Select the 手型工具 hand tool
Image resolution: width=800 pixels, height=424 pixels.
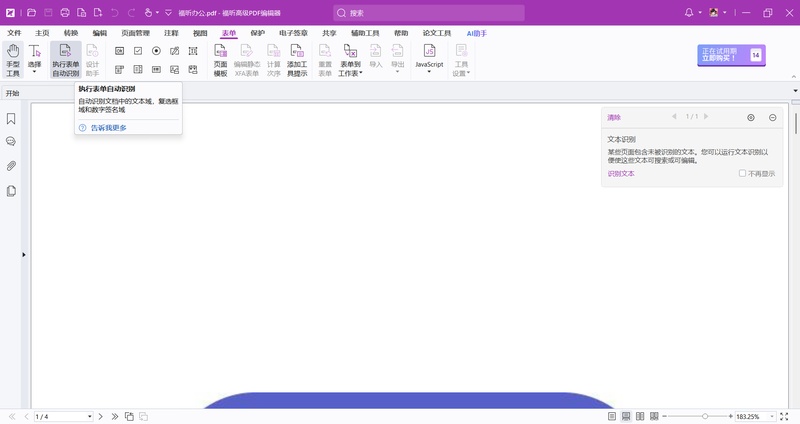(x=13, y=60)
